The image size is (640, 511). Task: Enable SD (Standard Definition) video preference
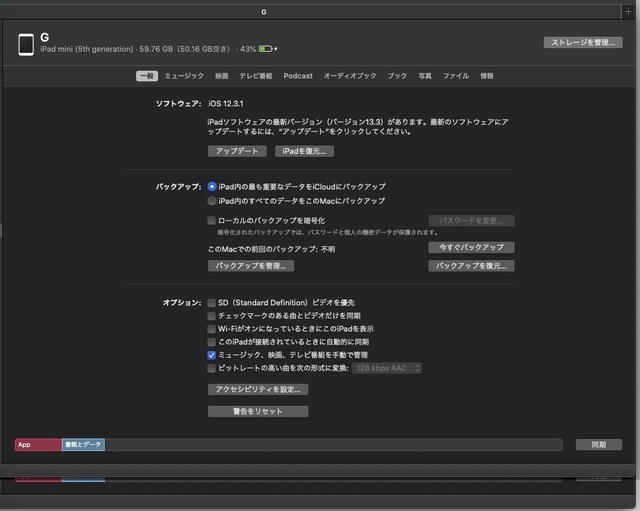point(211,303)
